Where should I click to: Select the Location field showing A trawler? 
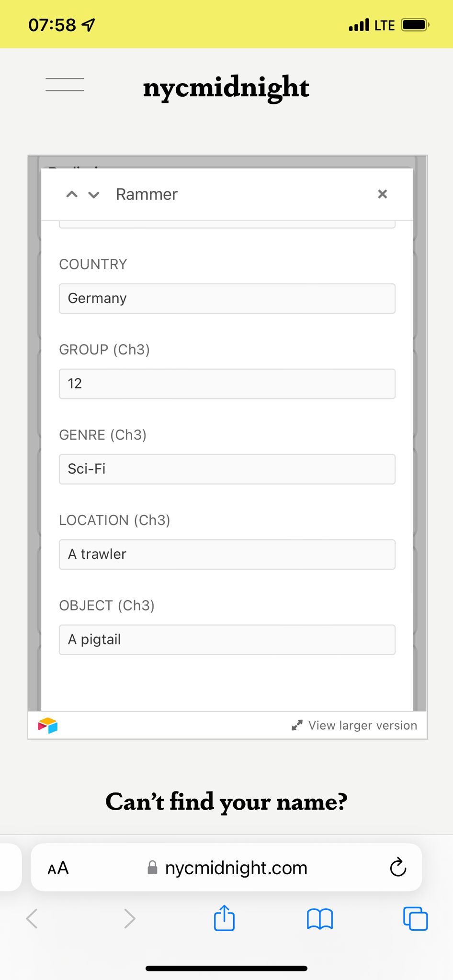[227, 554]
